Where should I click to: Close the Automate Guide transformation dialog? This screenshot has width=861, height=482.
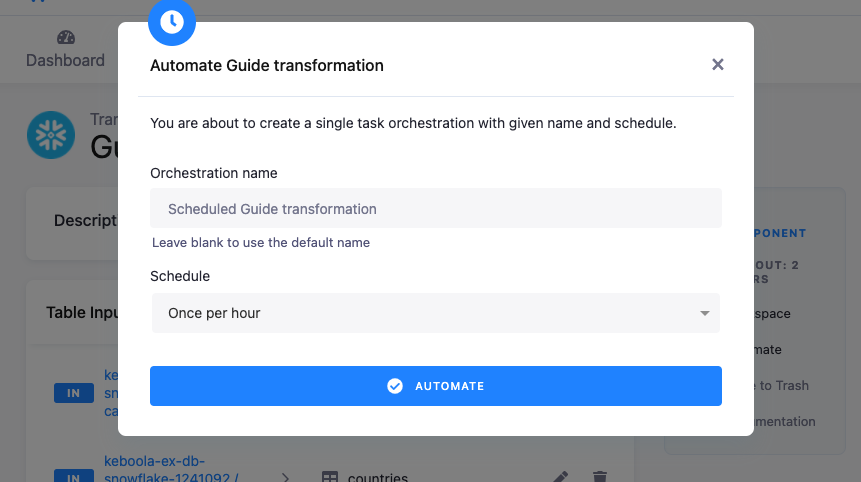717,65
